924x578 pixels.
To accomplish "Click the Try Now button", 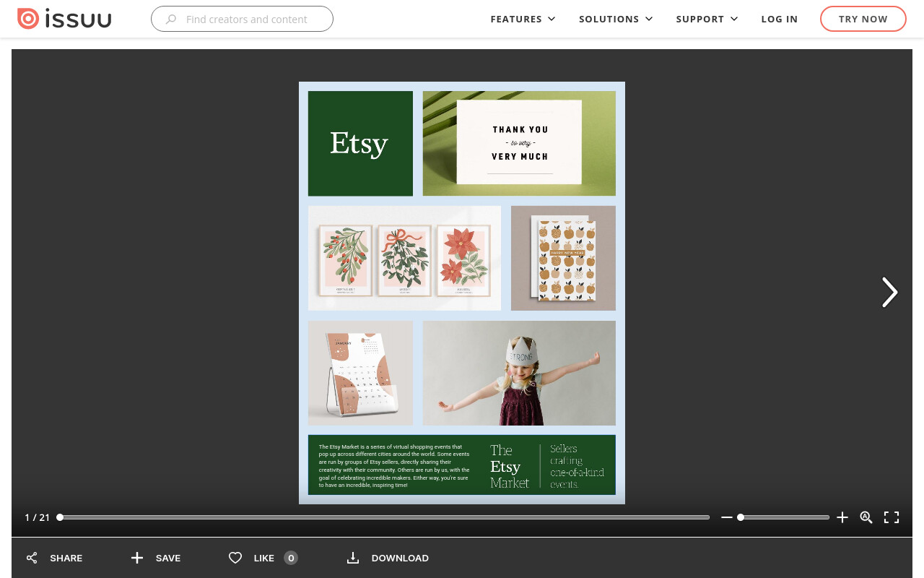I will pos(863,19).
